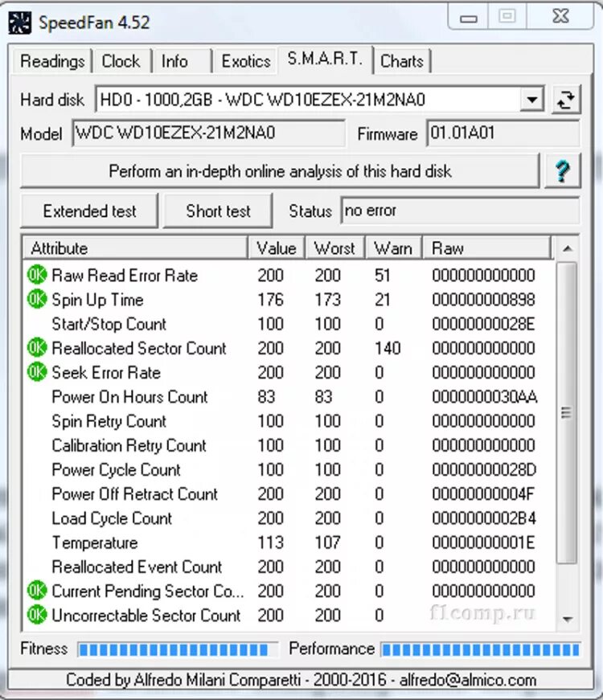Select the Power Cycle Count row
This screenshot has width=603, height=700.
tap(289, 469)
